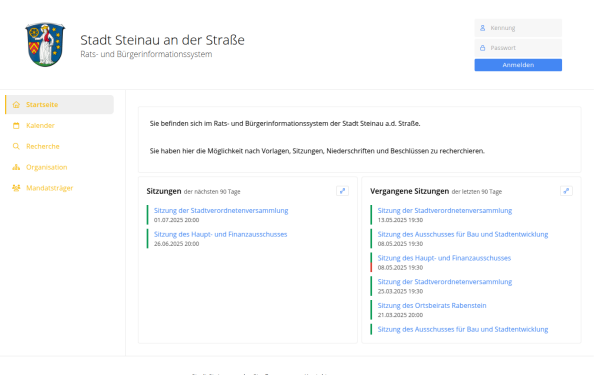600x375 pixels.
Task: Open the last Bau und Stadtentwicklung session link
Action: click(x=463, y=329)
